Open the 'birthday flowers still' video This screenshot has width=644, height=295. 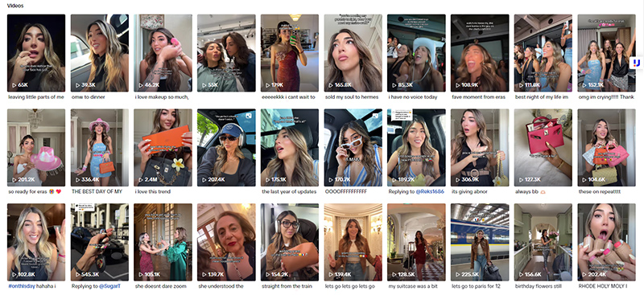[x=543, y=242]
